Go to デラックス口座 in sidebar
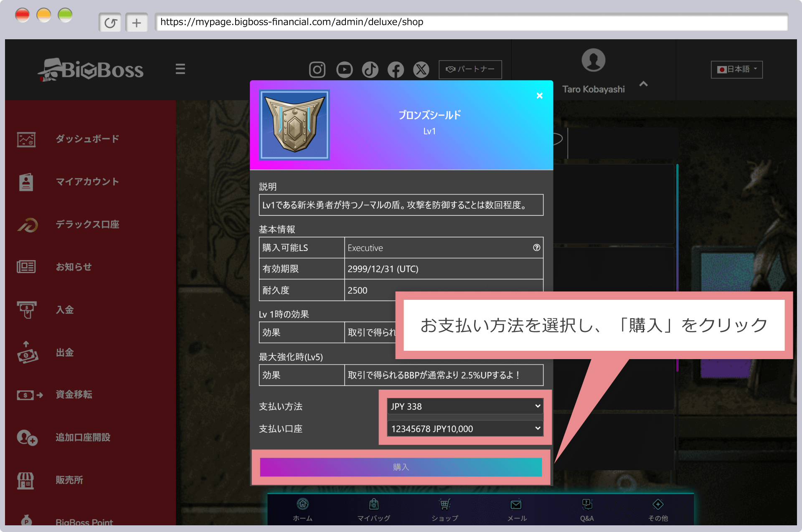802x532 pixels. pyautogui.click(x=87, y=225)
